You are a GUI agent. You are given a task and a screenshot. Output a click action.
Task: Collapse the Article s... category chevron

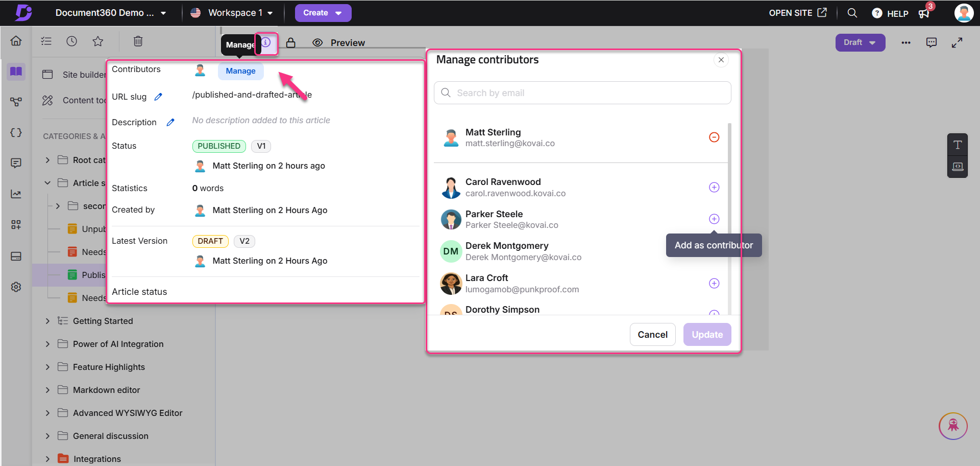pyautogui.click(x=47, y=183)
